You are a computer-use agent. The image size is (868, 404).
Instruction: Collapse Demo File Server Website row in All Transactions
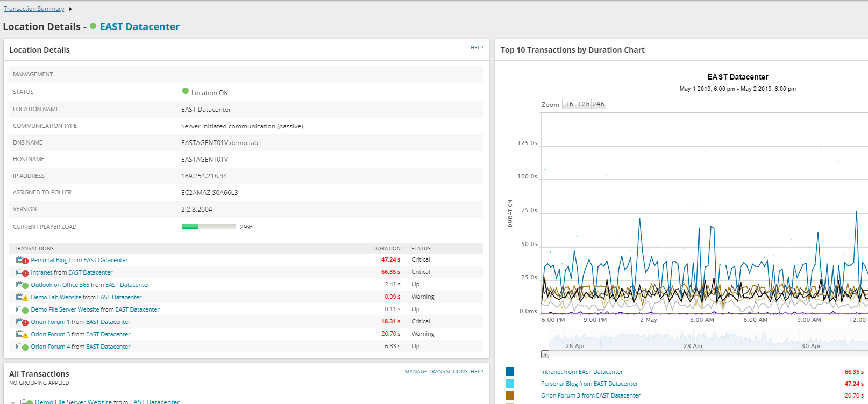pos(13,402)
